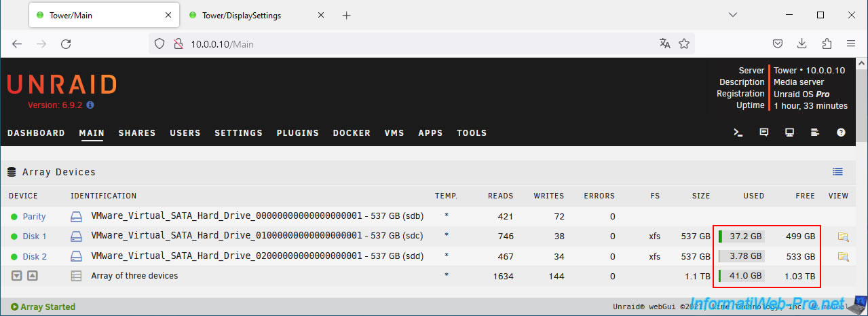The height and width of the screenshot is (316, 868).
Task: Go to the DOCKER page
Action: tap(352, 133)
